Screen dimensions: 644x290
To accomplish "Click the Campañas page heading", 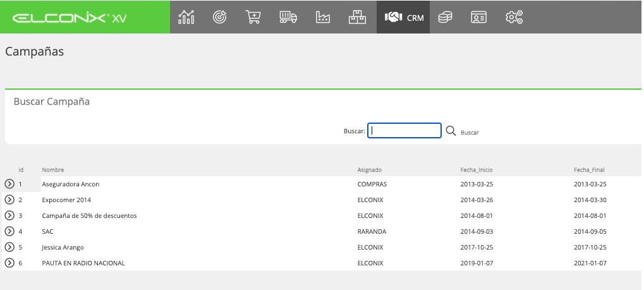I will (35, 51).
